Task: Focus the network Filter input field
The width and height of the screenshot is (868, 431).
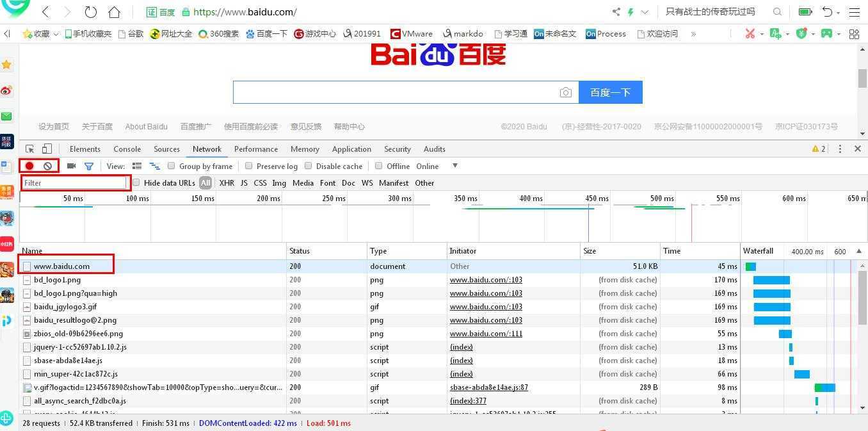Action: pos(75,183)
